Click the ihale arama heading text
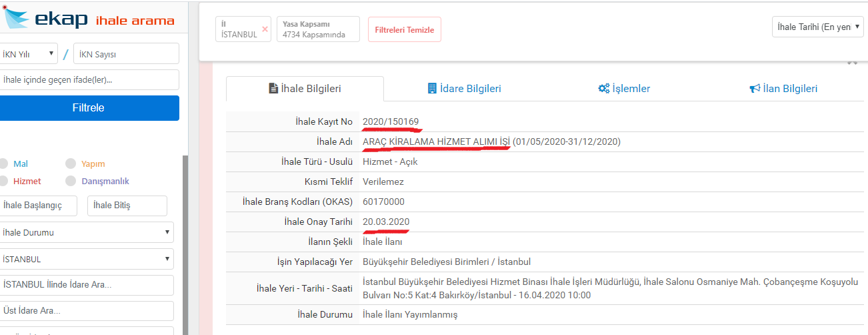The height and width of the screenshot is (335, 868). coord(135,21)
